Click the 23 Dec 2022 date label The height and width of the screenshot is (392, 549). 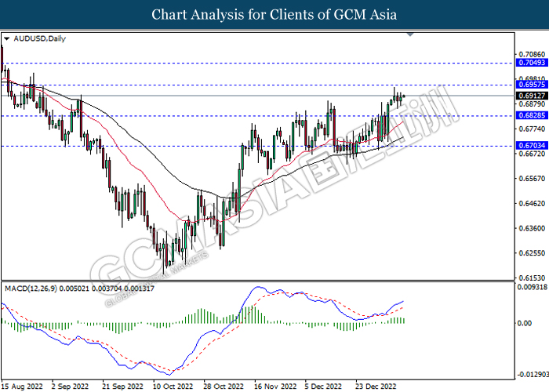click(x=376, y=387)
